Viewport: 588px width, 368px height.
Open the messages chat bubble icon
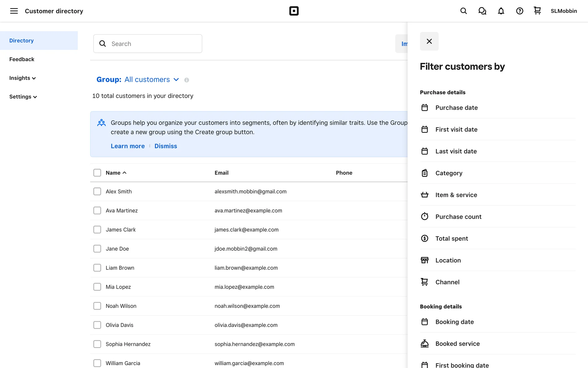pos(482,11)
